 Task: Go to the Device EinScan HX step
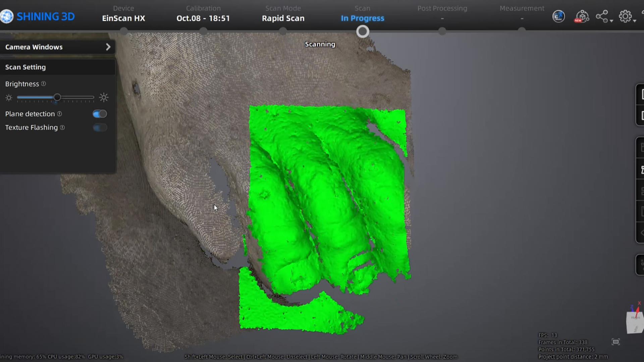pos(123,14)
